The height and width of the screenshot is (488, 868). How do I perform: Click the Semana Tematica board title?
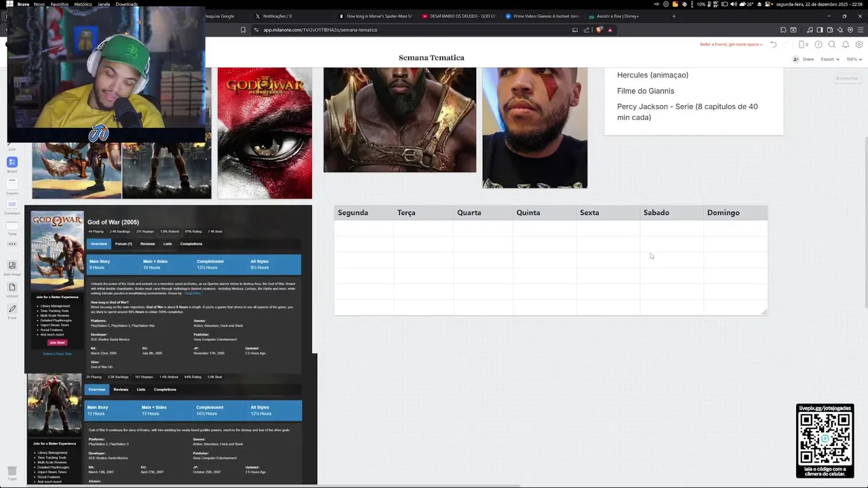point(431,58)
